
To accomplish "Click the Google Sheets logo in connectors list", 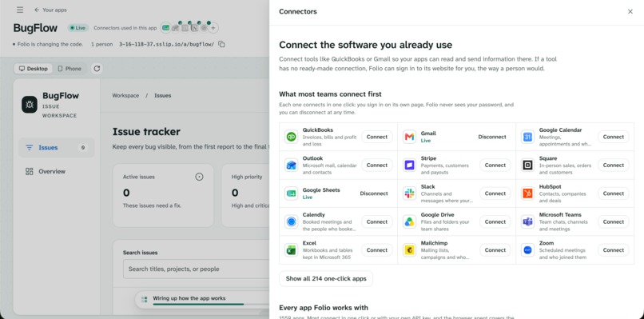I will point(291,193).
